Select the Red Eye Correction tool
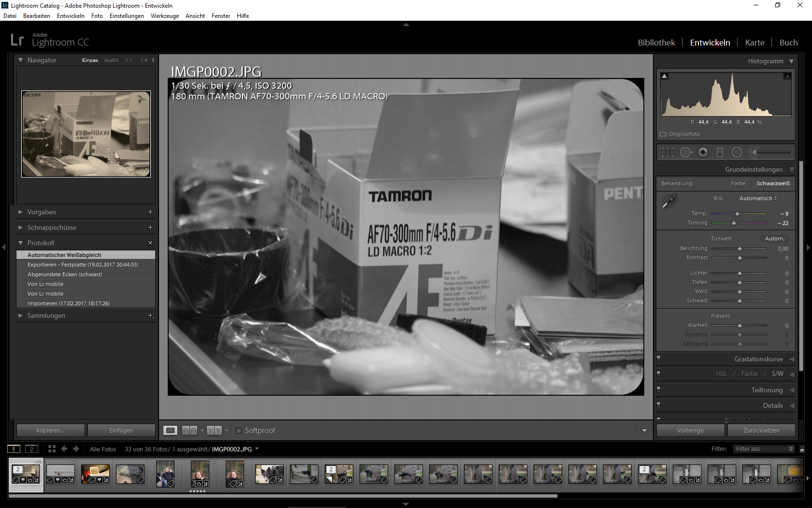 pyautogui.click(x=703, y=152)
